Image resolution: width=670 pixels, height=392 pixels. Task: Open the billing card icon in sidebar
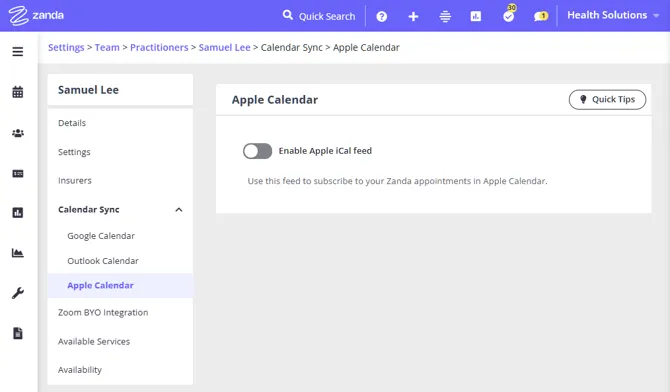click(x=18, y=174)
